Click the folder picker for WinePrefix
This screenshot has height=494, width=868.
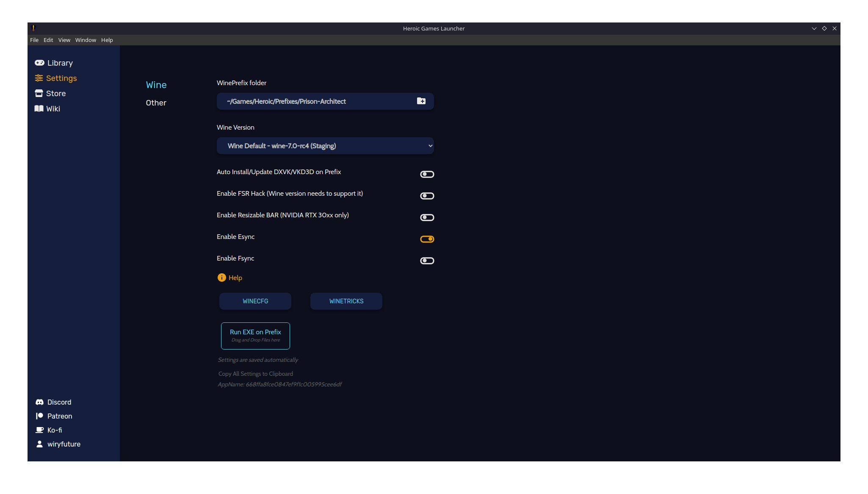421,101
